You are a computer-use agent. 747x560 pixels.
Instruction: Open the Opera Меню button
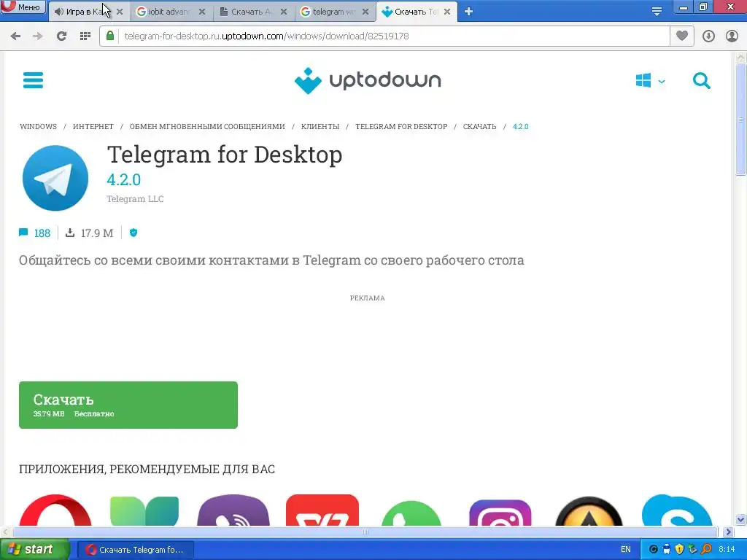point(23,7)
